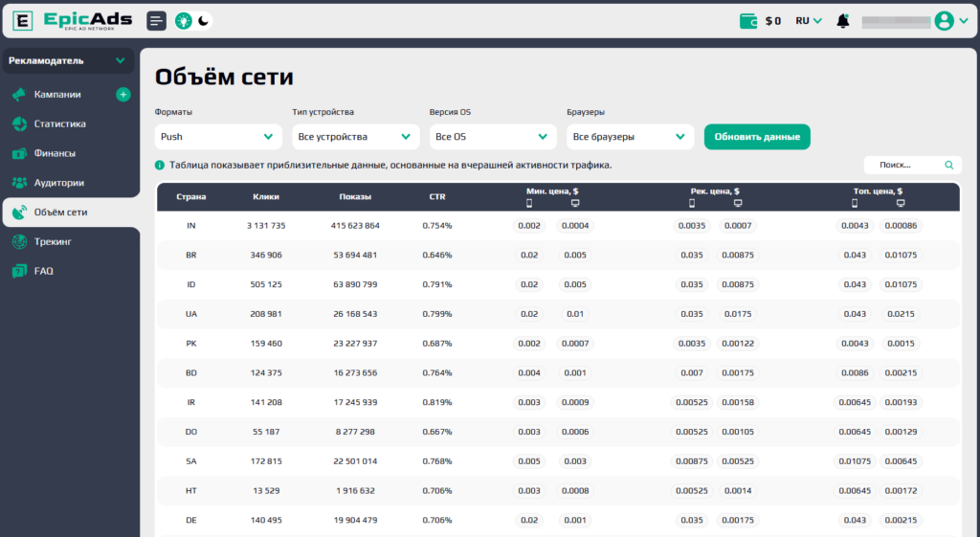Open Финансы in the sidebar

[55, 153]
